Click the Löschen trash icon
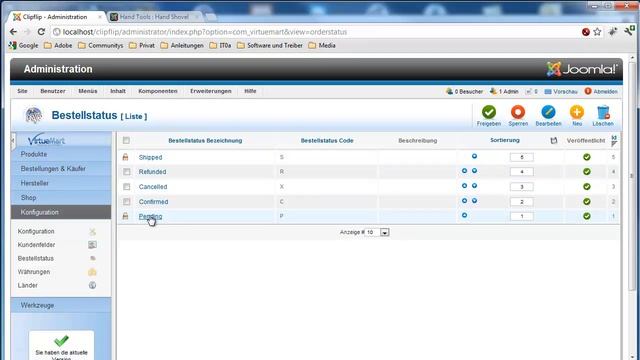The image size is (640, 360). click(x=603, y=112)
